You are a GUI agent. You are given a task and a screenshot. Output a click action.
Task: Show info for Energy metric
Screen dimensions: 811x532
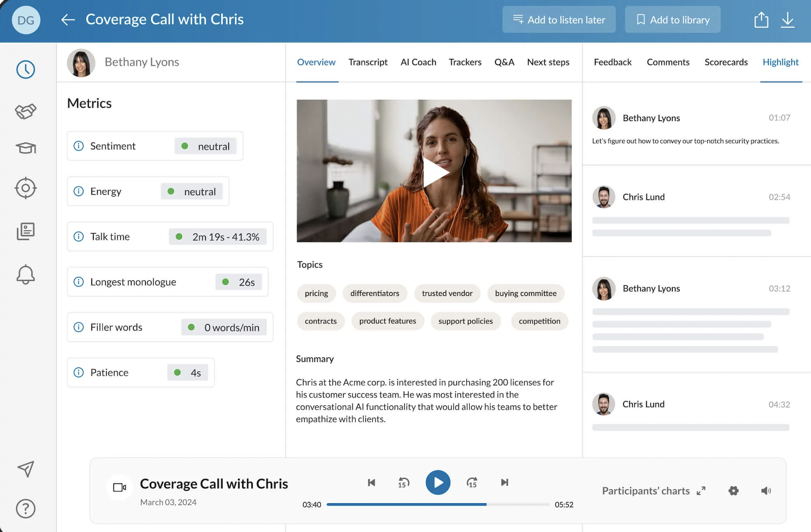tap(79, 191)
